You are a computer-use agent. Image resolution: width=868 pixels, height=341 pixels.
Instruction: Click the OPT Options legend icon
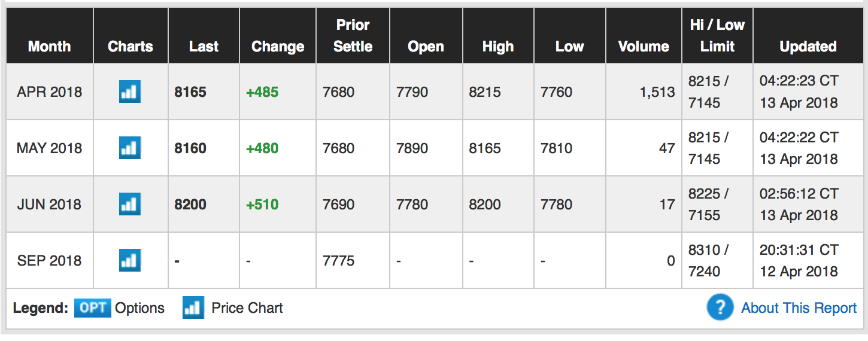click(92, 308)
